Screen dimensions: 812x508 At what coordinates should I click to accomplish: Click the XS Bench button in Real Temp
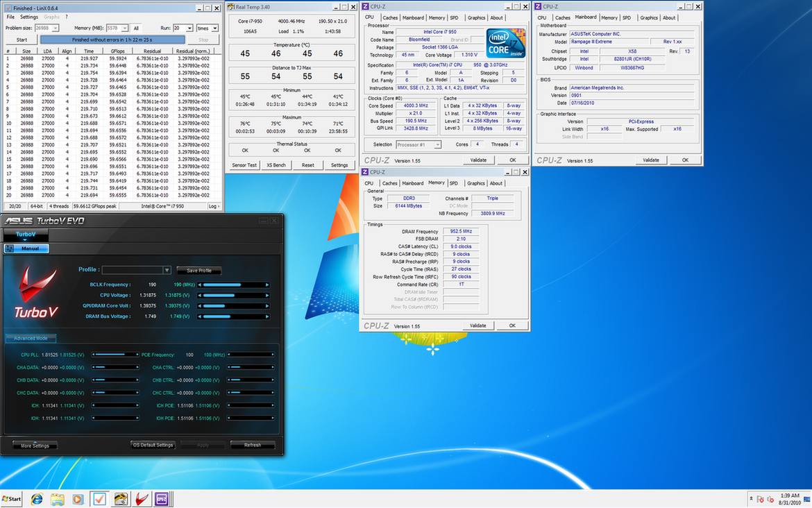tap(276, 165)
